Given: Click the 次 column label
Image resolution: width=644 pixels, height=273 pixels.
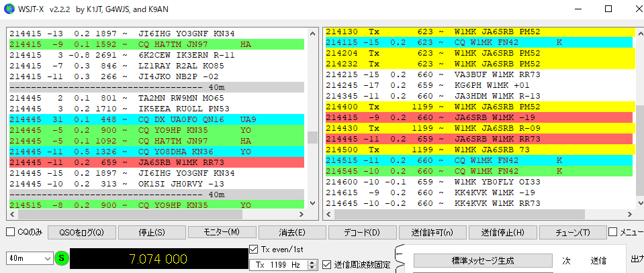Looking at the screenshot, I should 566,260.
